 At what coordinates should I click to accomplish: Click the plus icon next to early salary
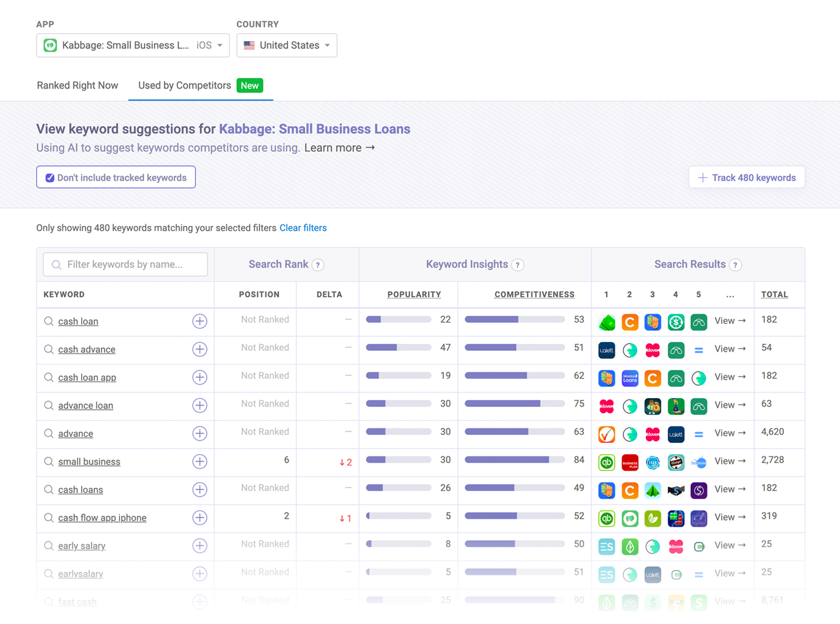click(199, 546)
